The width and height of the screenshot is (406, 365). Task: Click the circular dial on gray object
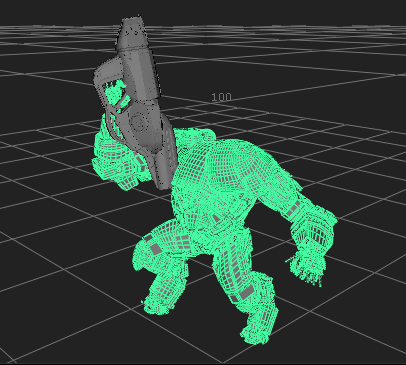tap(139, 121)
